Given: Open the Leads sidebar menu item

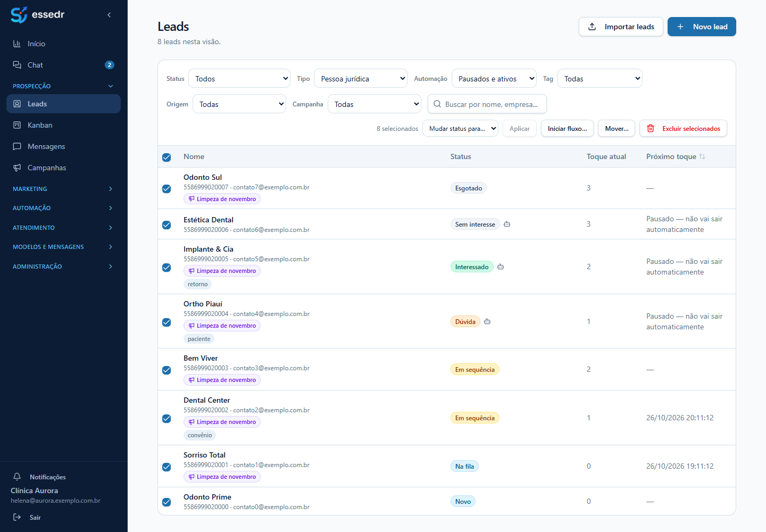Looking at the screenshot, I should (63, 104).
